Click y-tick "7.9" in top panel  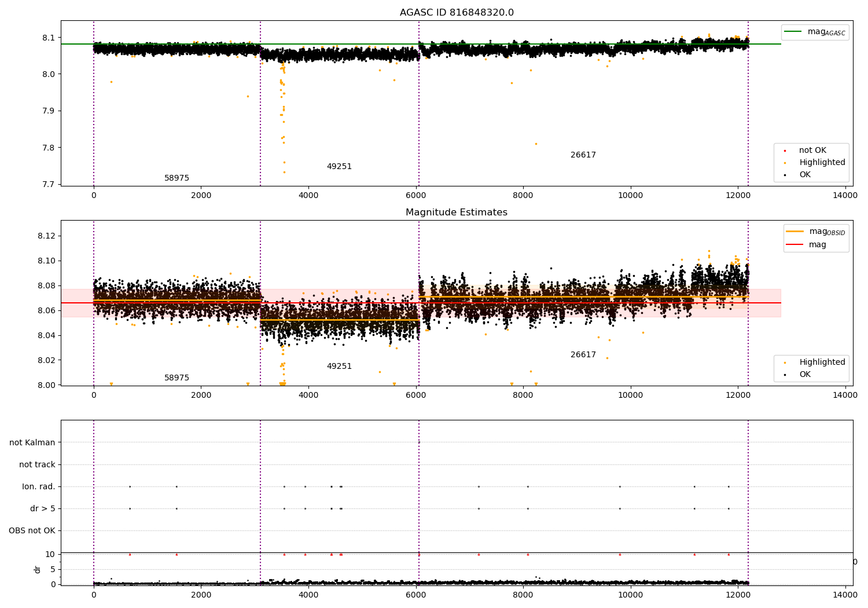point(49,111)
